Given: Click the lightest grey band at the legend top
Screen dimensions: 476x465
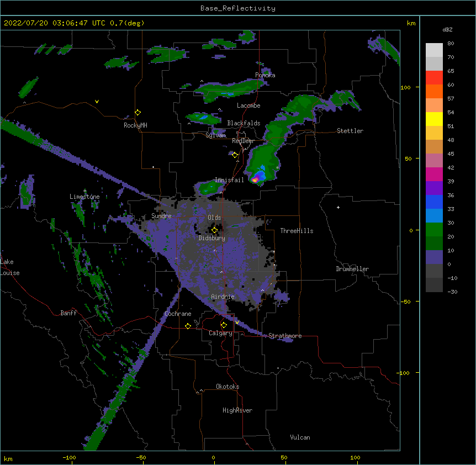Looking at the screenshot, I should click(x=434, y=50).
